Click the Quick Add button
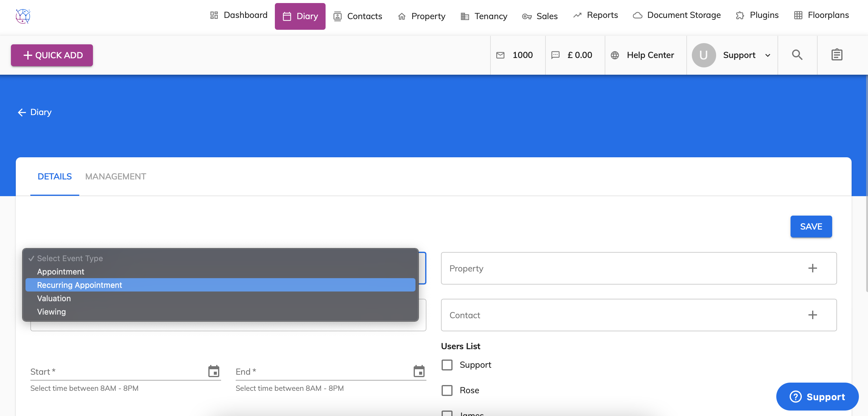The height and width of the screenshot is (416, 868). (x=52, y=55)
